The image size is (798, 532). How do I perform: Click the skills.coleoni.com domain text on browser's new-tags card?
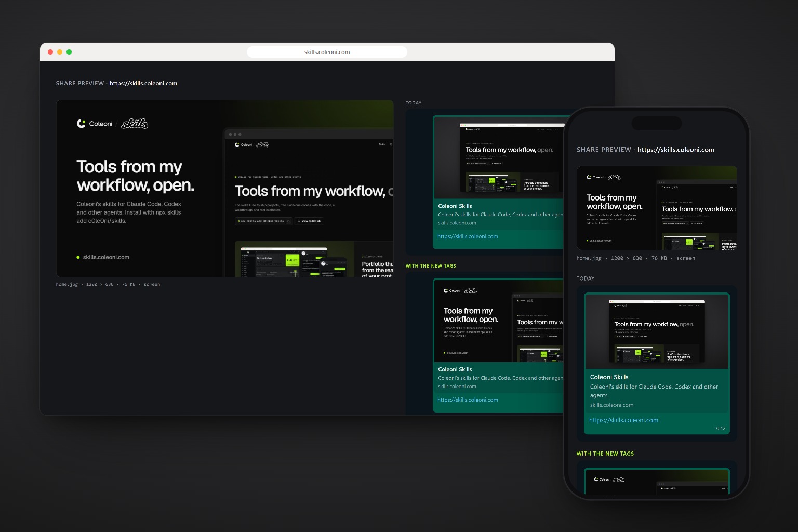tap(457, 387)
